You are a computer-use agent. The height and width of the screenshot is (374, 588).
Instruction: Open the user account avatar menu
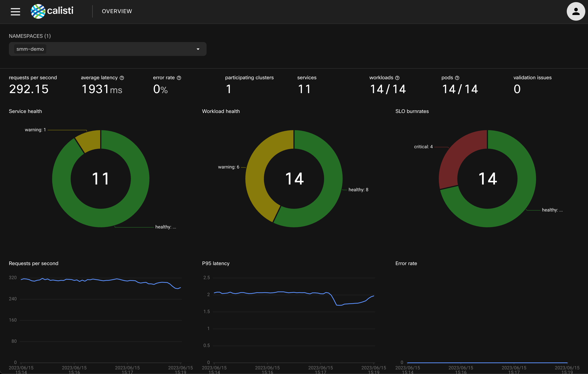click(x=576, y=11)
